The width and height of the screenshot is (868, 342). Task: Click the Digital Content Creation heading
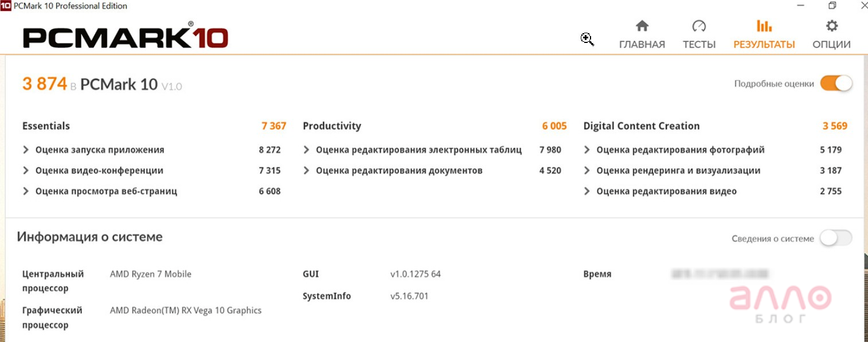[642, 126]
